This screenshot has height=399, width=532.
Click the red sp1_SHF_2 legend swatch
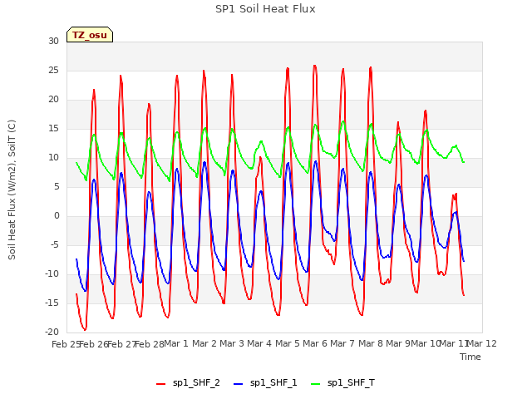[160, 384]
